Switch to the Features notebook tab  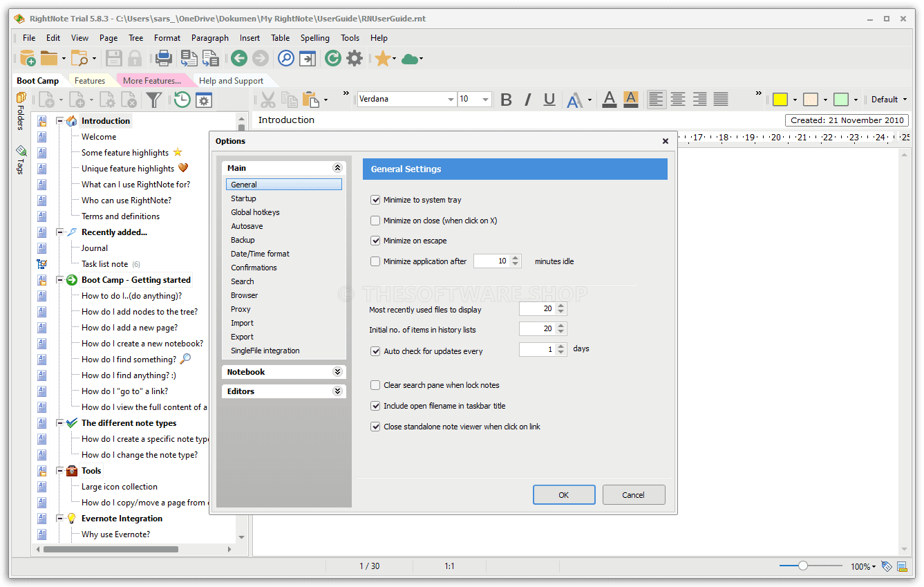pyautogui.click(x=90, y=81)
